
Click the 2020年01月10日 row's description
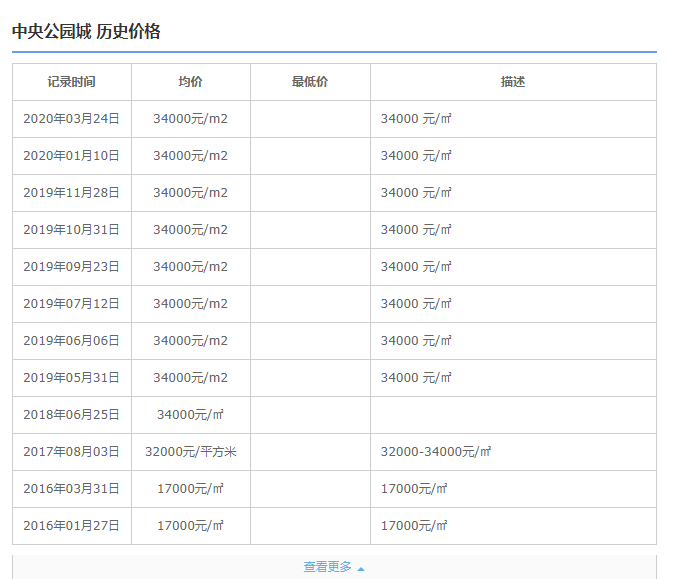(416, 156)
